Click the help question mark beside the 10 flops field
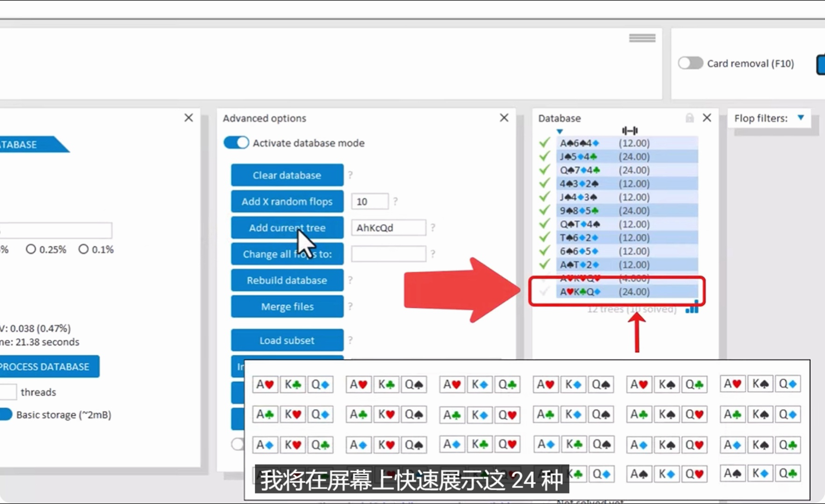825x504 pixels. click(x=395, y=201)
